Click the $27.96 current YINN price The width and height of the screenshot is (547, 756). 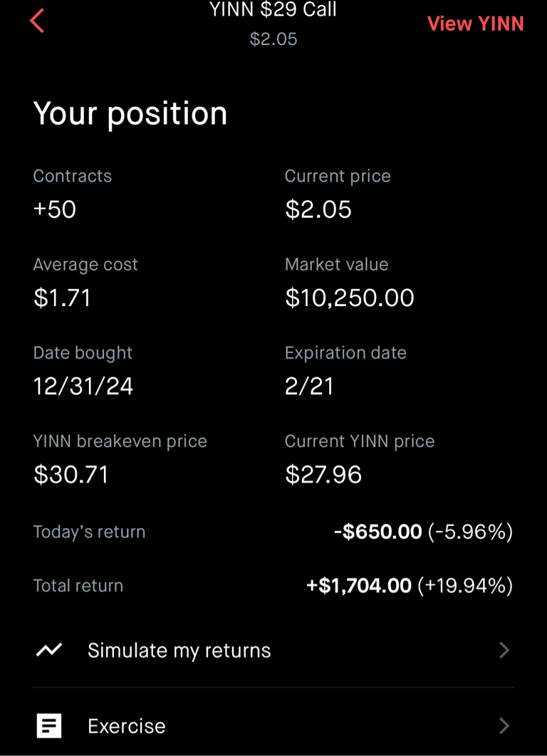tap(323, 474)
